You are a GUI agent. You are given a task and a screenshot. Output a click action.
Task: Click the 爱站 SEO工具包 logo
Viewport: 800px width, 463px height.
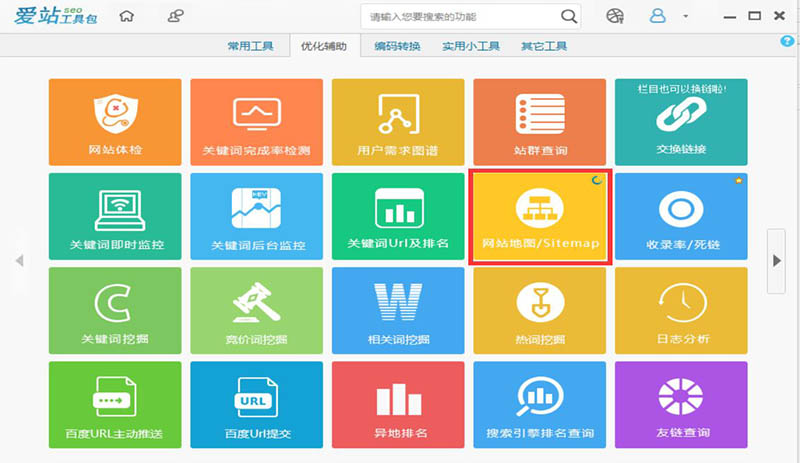[56, 16]
